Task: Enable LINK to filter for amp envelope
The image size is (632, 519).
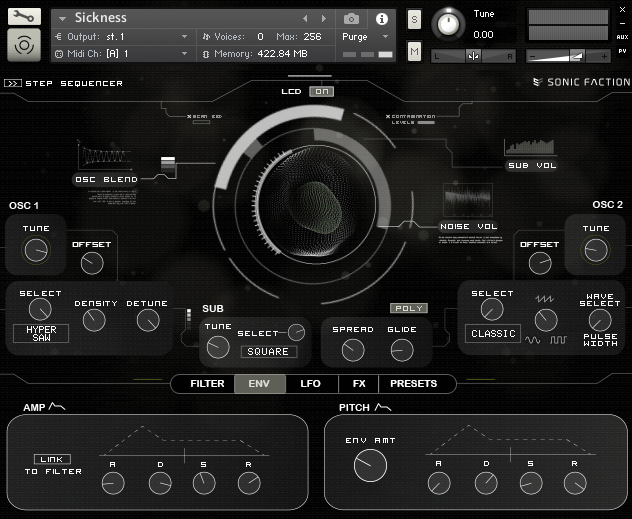Action: (52, 459)
